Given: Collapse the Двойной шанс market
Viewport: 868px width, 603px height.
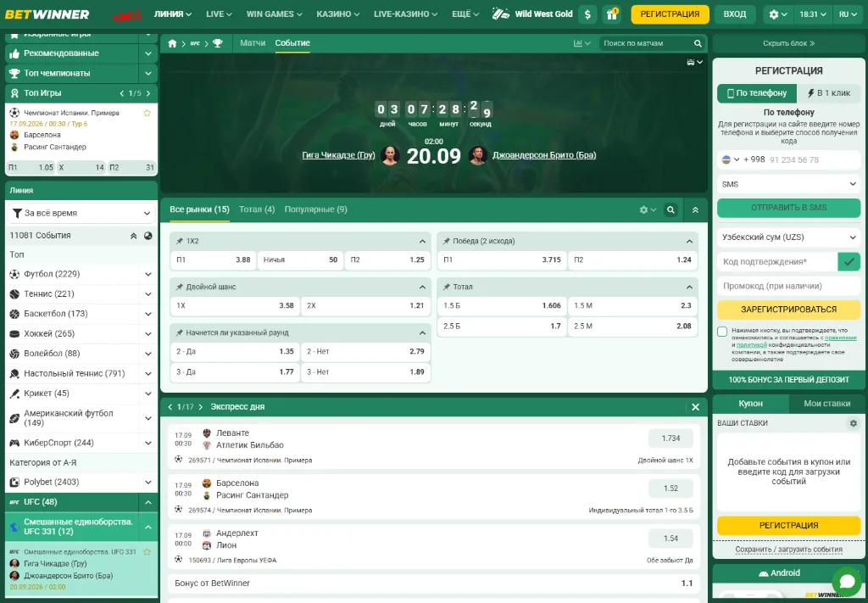Looking at the screenshot, I should (422, 288).
